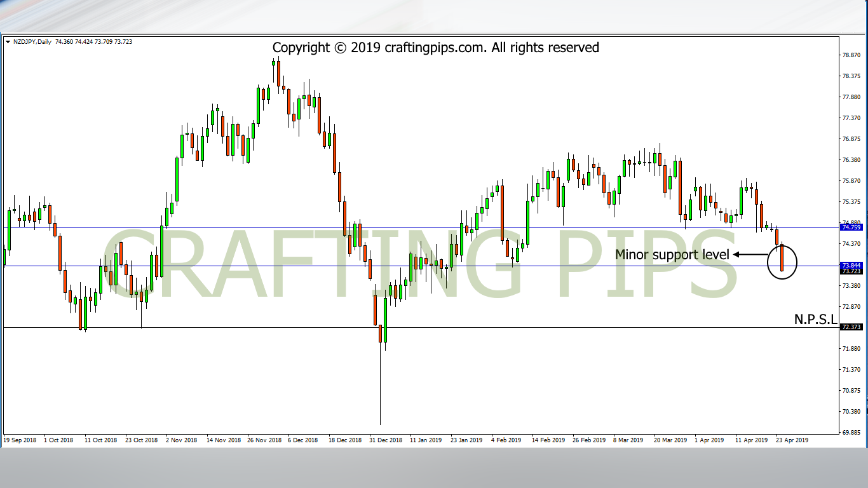This screenshot has height=488, width=868.
Task: Click price scale value 76.380
Action: point(851,160)
